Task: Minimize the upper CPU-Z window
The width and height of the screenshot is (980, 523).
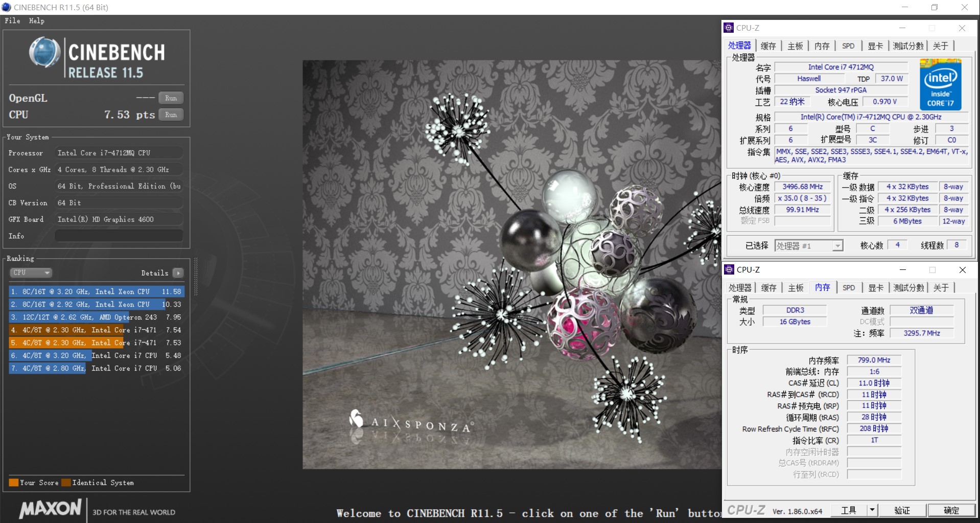Action: click(x=902, y=28)
